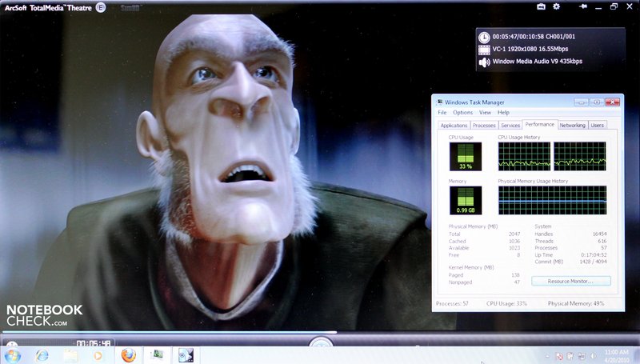Click the VC-1 1920x1080 16.55Mbps text

(x=530, y=49)
